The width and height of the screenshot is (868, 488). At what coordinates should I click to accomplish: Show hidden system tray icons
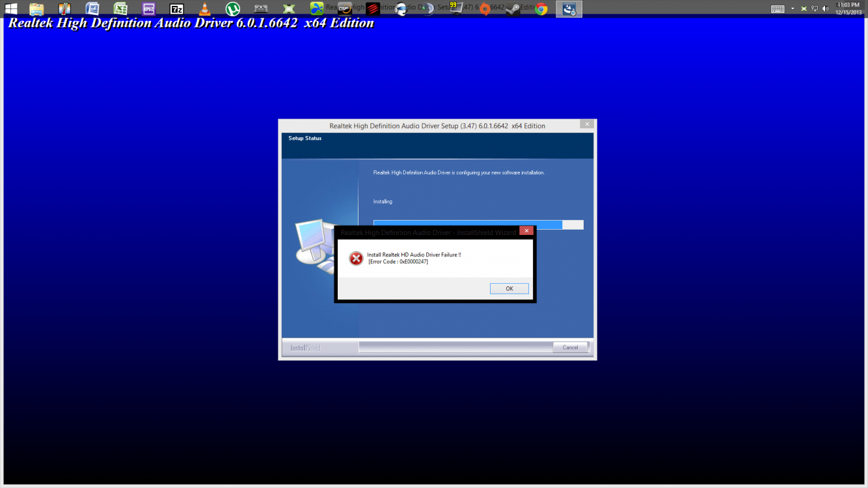pos(793,8)
